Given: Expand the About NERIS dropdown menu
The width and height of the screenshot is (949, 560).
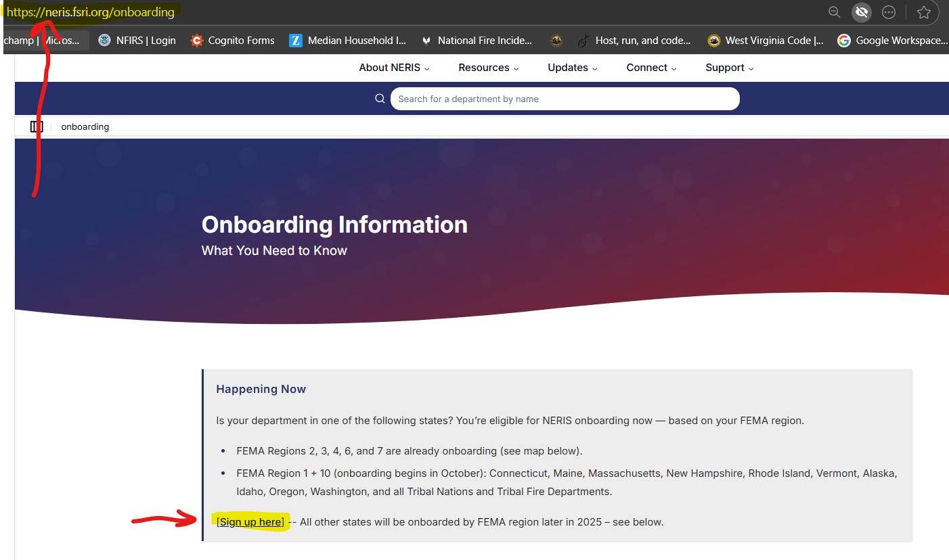Looking at the screenshot, I should 394,68.
